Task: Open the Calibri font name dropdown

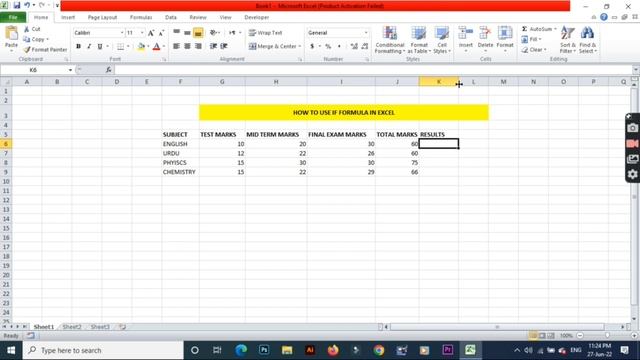Action: point(122,33)
